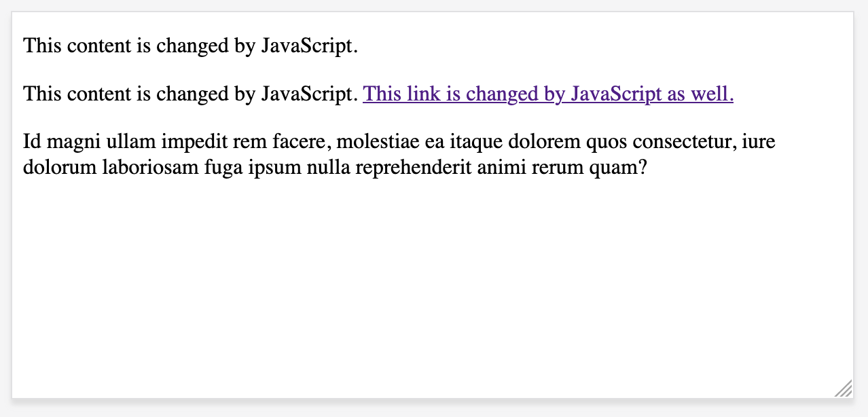This screenshot has height=417, width=868.
Task: Click the empty white area below the paragraphs
Action: pyautogui.click(x=432, y=285)
